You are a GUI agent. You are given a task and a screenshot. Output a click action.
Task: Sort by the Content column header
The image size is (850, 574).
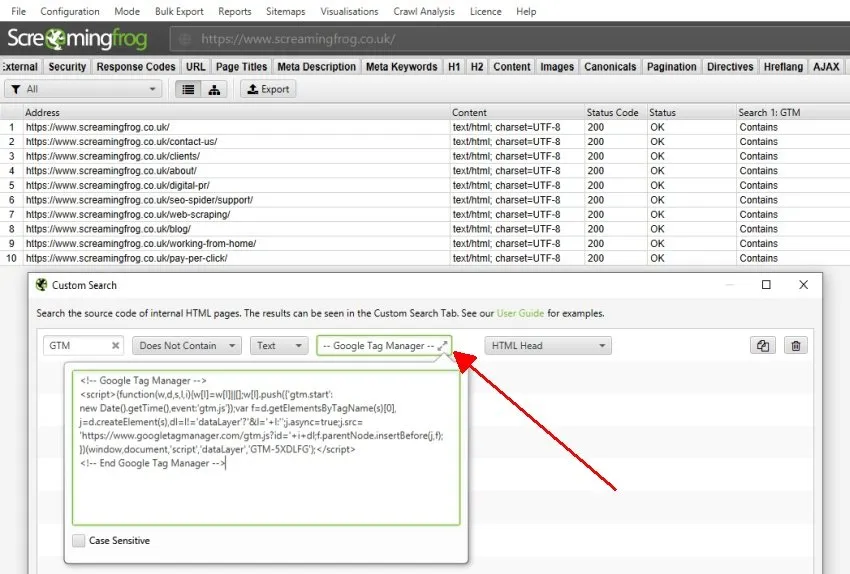517,112
